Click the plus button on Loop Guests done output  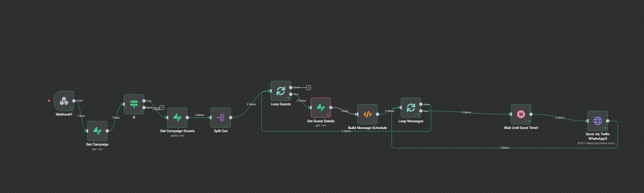click(x=309, y=87)
